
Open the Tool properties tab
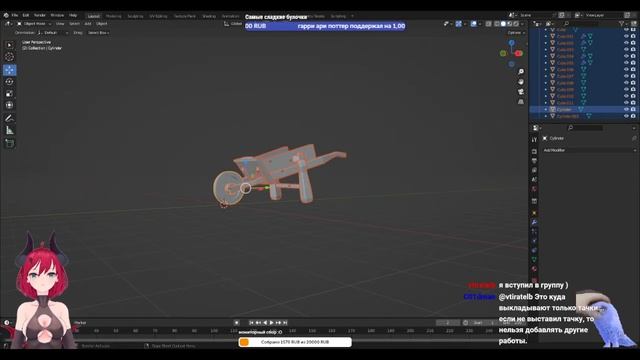pyautogui.click(x=534, y=140)
